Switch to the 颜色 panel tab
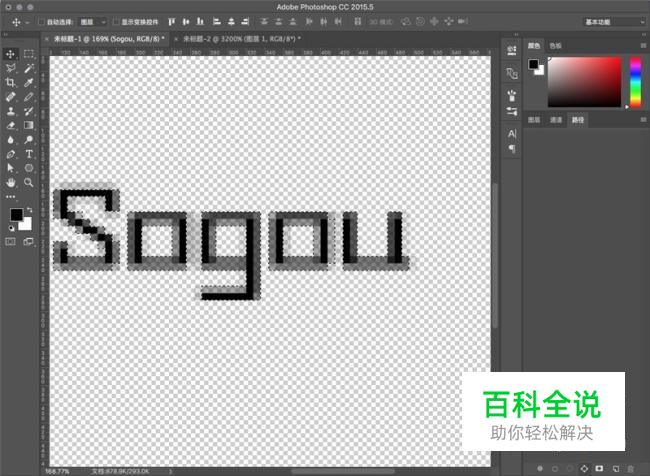650x476 pixels. (534, 46)
